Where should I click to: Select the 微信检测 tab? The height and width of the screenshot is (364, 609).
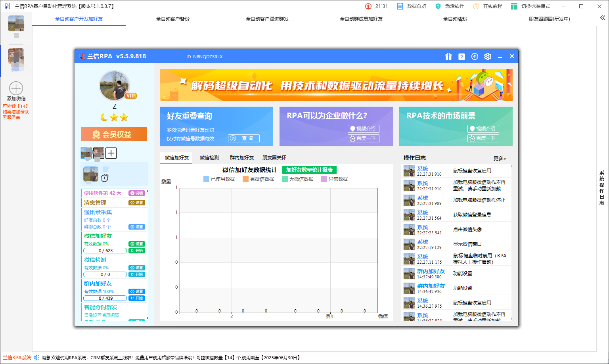click(x=209, y=158)
